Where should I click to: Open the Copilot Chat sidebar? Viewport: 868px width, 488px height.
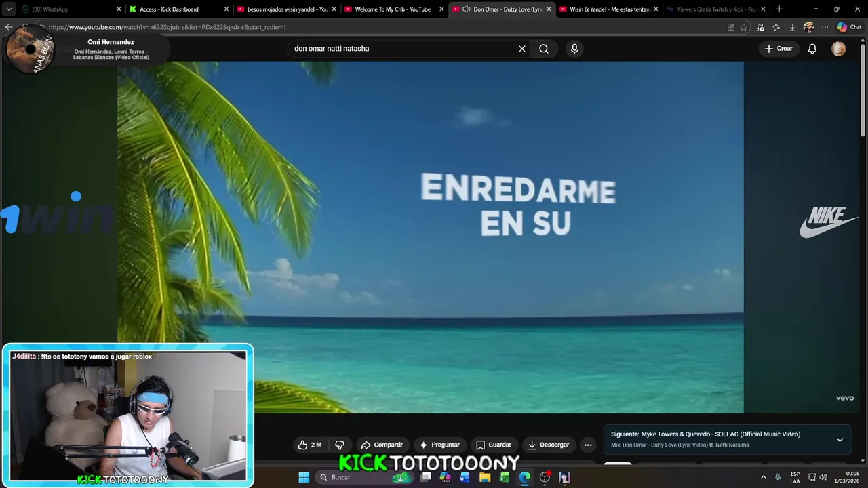[849, 27]
